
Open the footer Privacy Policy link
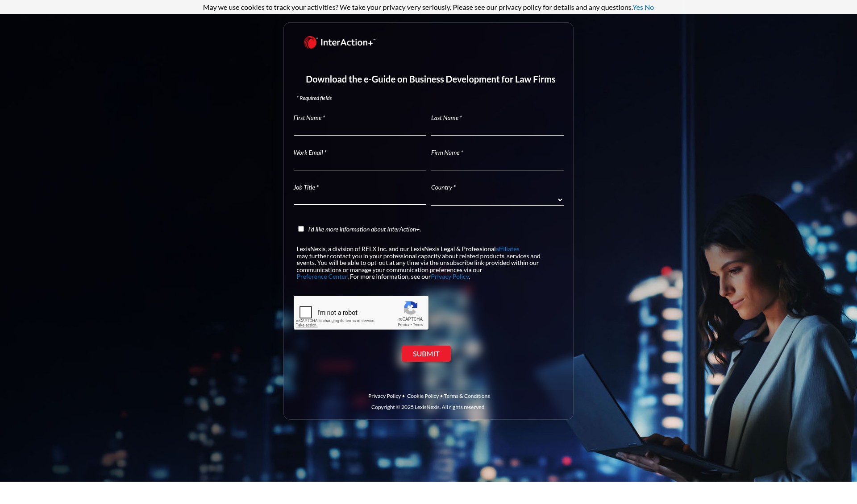tap(384, 396)
